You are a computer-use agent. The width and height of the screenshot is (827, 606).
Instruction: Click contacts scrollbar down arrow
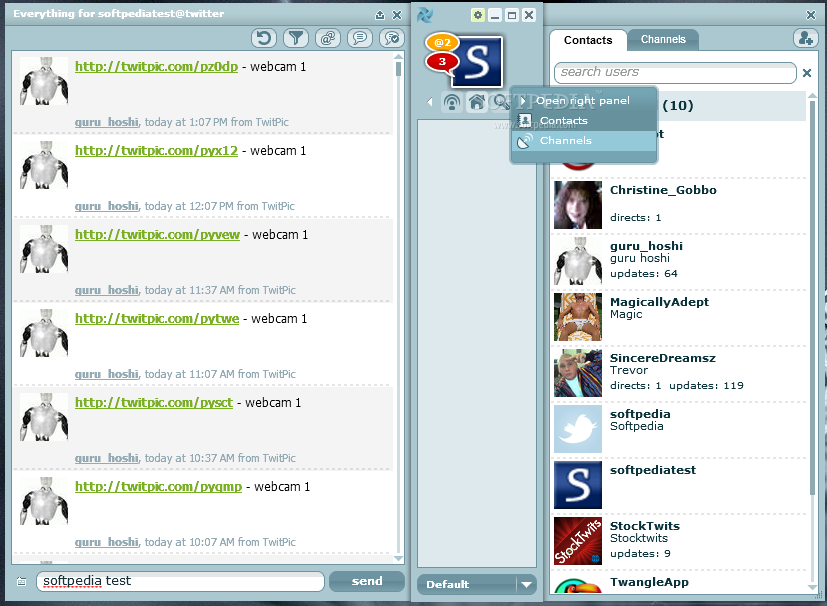pos(813,586)
